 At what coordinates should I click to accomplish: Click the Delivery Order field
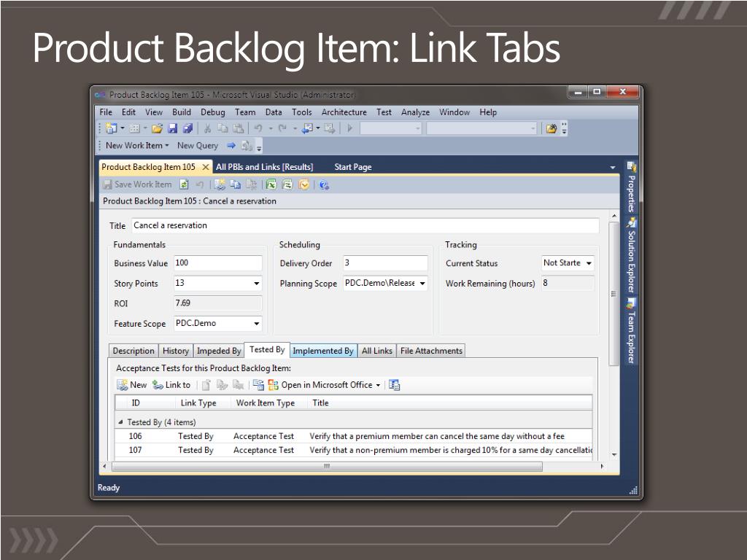pyautogui.click(x=385, y=262)
